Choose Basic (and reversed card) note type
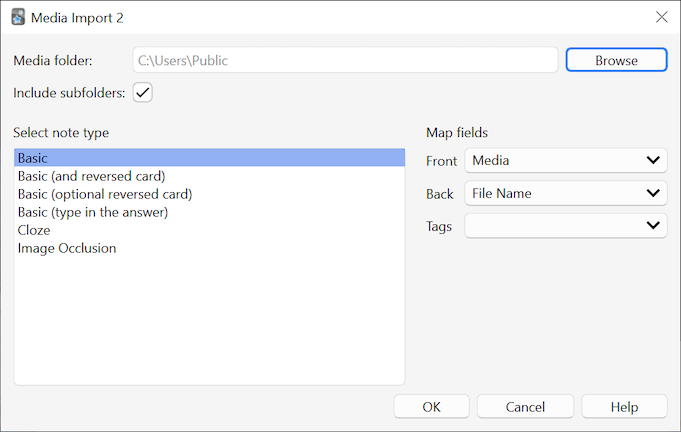 click(x=91, y=176)
